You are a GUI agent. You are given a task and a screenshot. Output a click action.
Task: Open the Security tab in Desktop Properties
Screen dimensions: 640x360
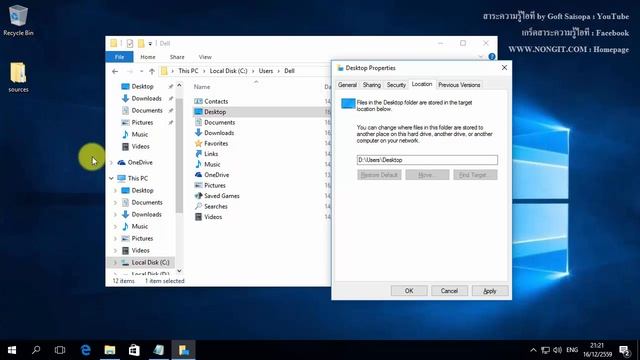pyautogui.click(x=396, y=85)
